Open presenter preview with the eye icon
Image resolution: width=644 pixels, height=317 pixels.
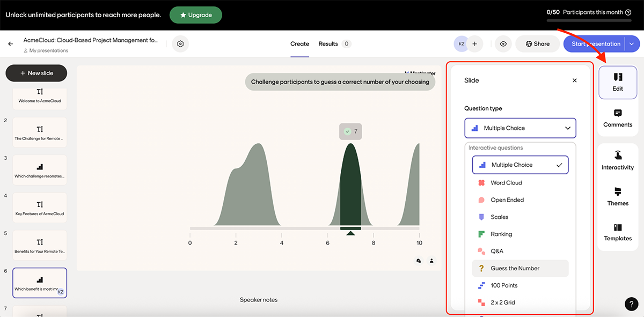click(x=503, y=43)
